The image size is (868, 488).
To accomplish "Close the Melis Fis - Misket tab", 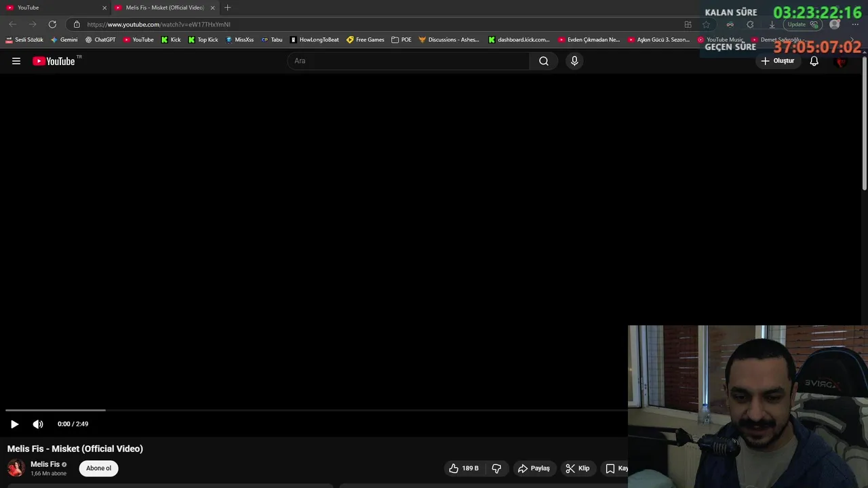I will tap(212, 7).
